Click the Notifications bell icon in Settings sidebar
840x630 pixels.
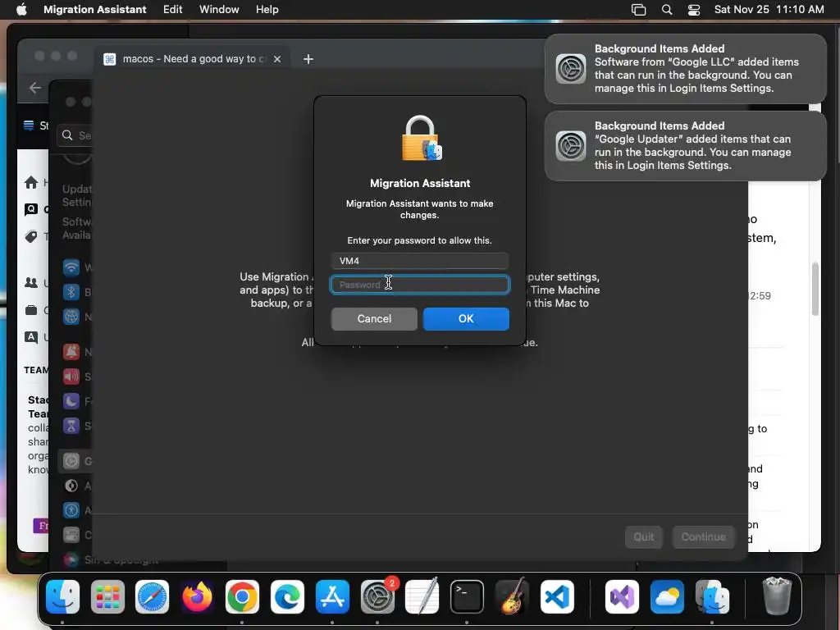click(71, 351)
